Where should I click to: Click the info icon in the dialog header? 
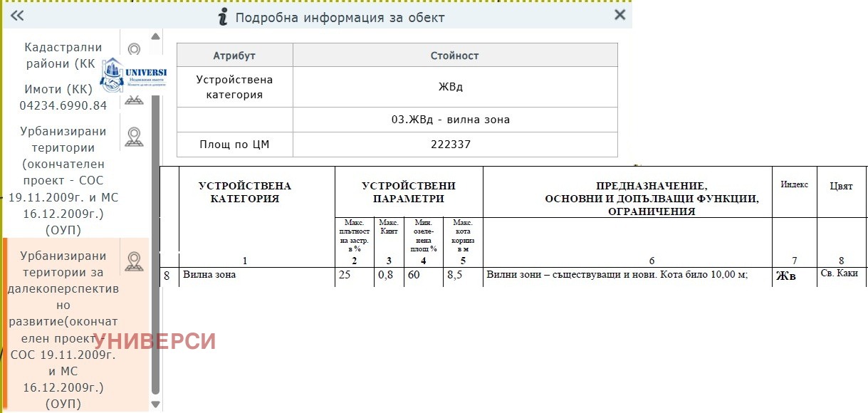[221, 16]
